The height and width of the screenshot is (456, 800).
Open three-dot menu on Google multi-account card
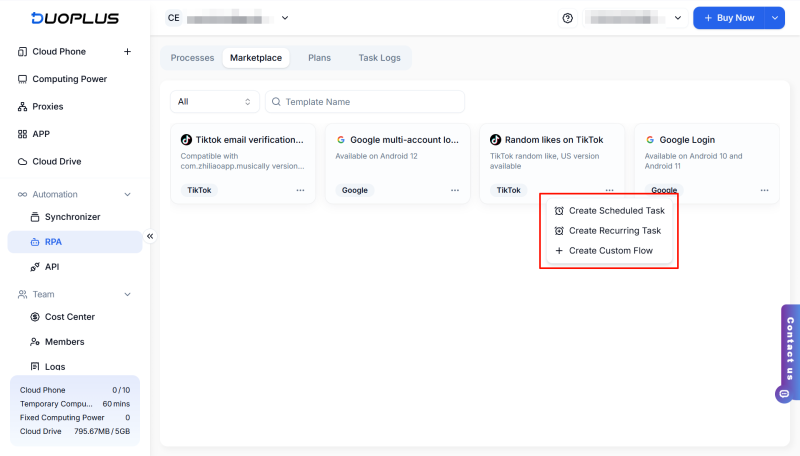455,190
